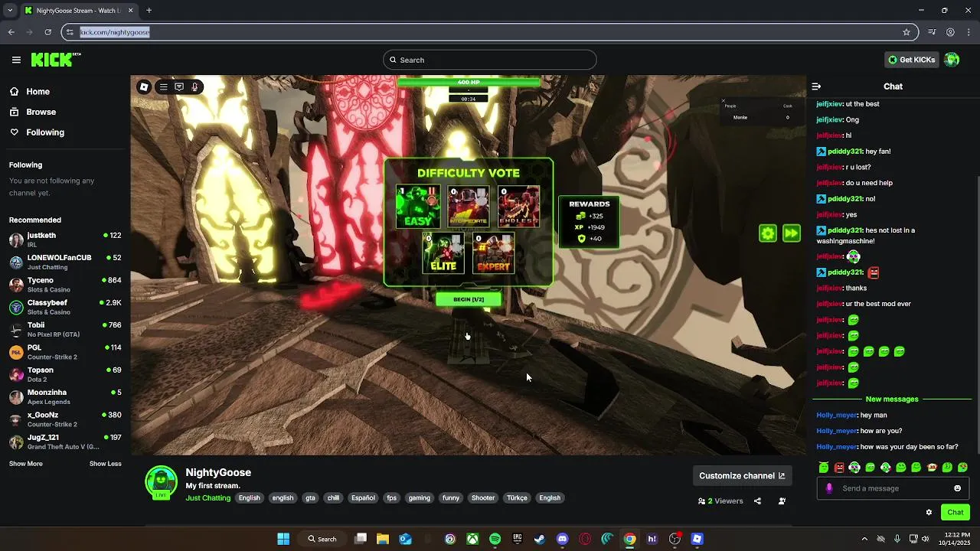980x551 pixels.
Task: Open the hamburger sidebar menu
Action: pos(16,60)
